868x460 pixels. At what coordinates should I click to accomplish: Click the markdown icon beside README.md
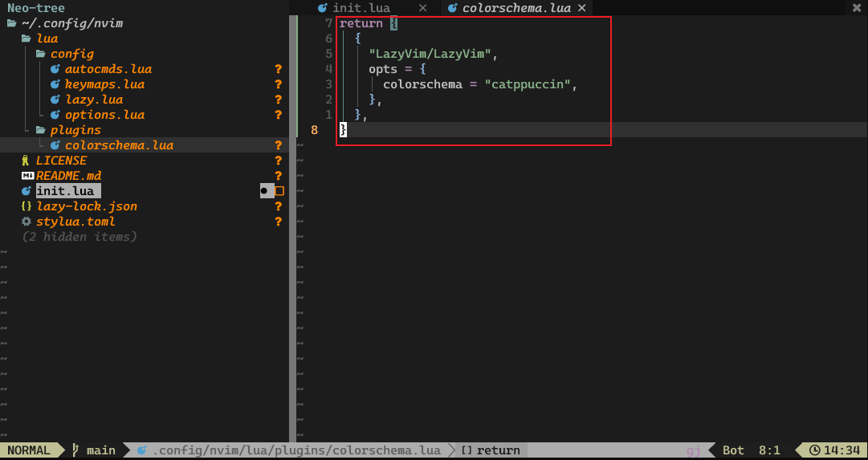[27, 176]
